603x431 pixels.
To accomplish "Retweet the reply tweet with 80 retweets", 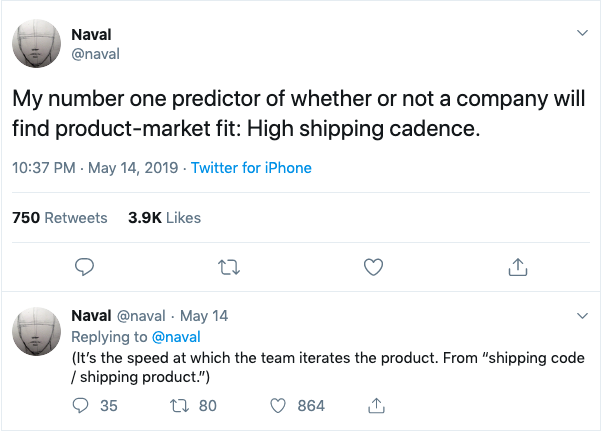I will point(180,405).
